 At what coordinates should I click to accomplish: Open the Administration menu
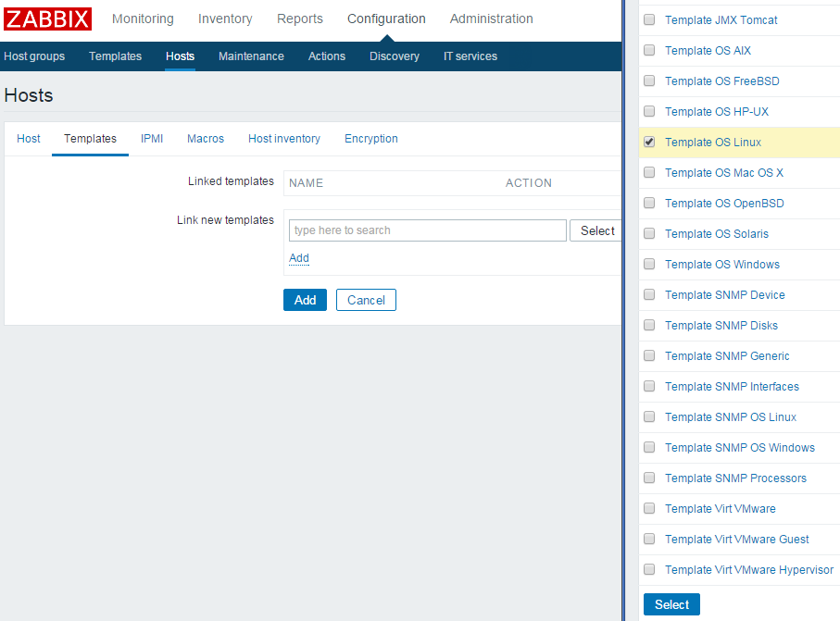[x=491, y=19]
